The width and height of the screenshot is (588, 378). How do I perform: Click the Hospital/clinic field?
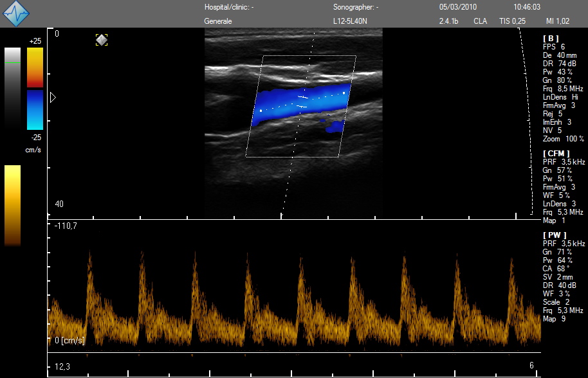pos(229,8)
